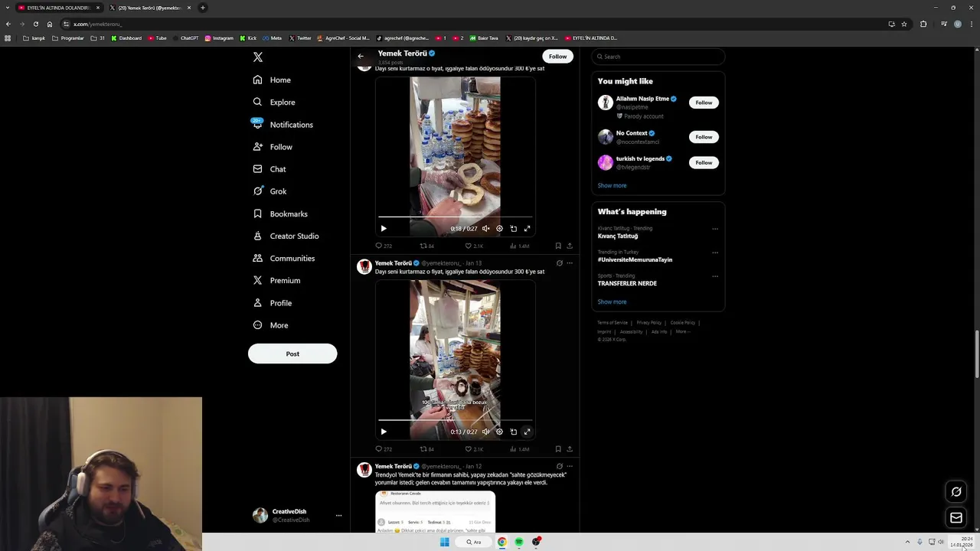Share the first video post
The height and width of the screenshot is (551, 980).
tap(570, 246)
